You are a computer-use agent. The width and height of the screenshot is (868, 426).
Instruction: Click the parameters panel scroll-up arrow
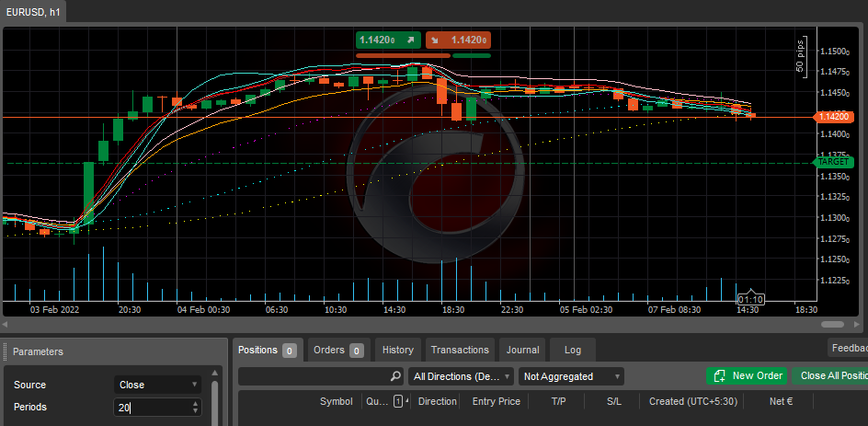pyautogui.click(x=215, y=373)
